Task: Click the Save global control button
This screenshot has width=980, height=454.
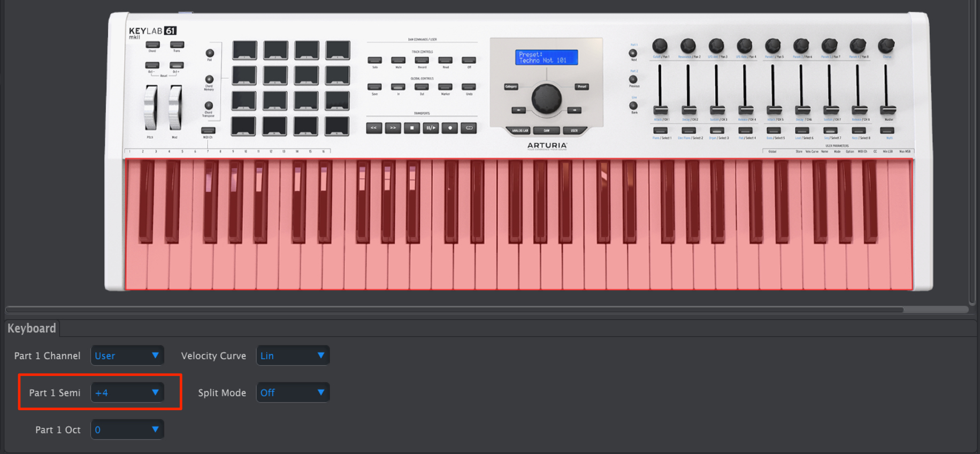Action: [374, 87]
